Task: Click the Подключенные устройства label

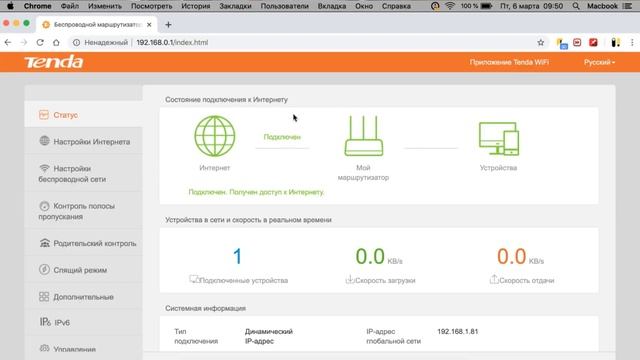Action: (x=244, y=280)
